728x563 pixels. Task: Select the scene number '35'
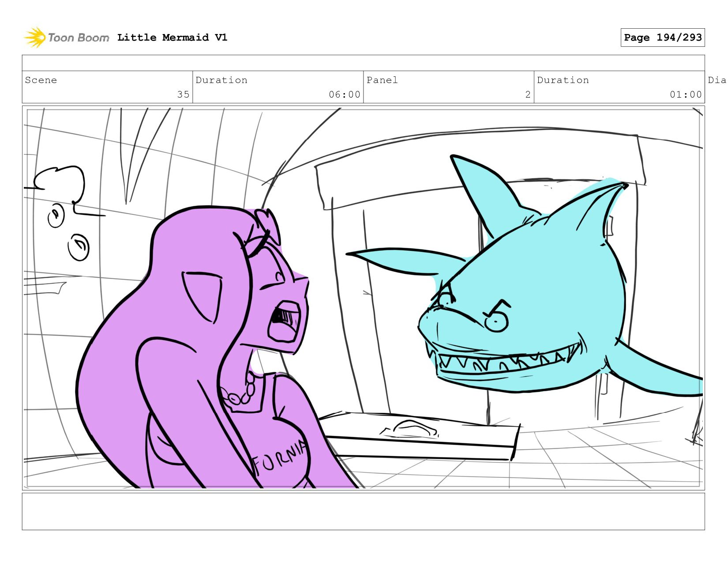(x=183, y=94)
